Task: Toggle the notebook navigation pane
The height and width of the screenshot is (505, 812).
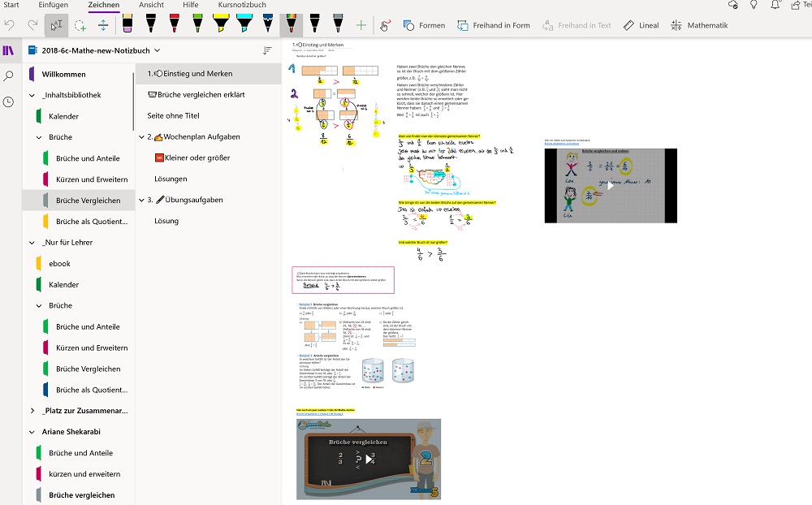Action: pos(9,50)
